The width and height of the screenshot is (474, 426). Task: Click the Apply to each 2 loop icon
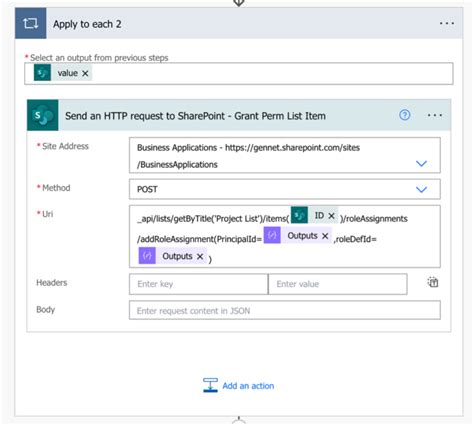click(x=30, y=23)
